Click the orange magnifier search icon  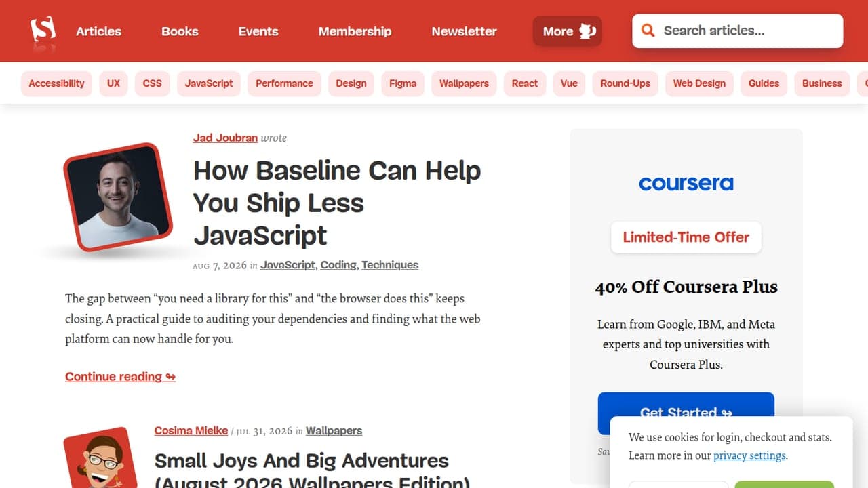[648, 30]
